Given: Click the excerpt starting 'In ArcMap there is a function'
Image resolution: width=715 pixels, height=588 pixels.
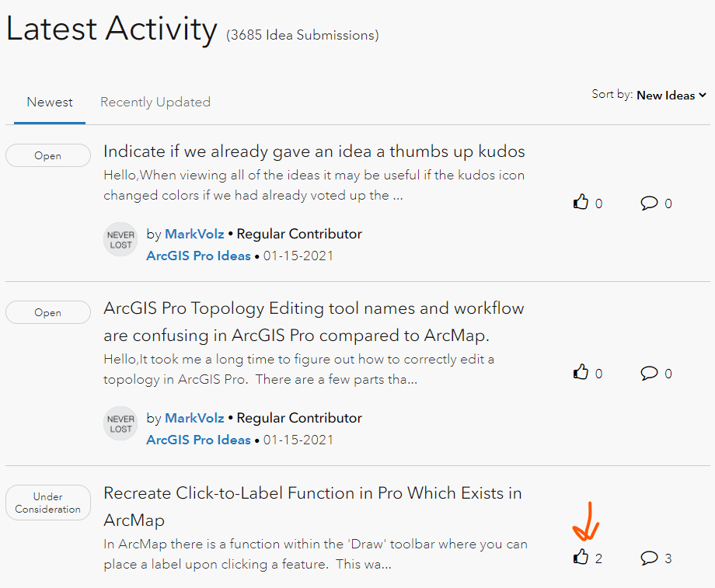Looking at the screenshot, I should click(x=316, y=554).
